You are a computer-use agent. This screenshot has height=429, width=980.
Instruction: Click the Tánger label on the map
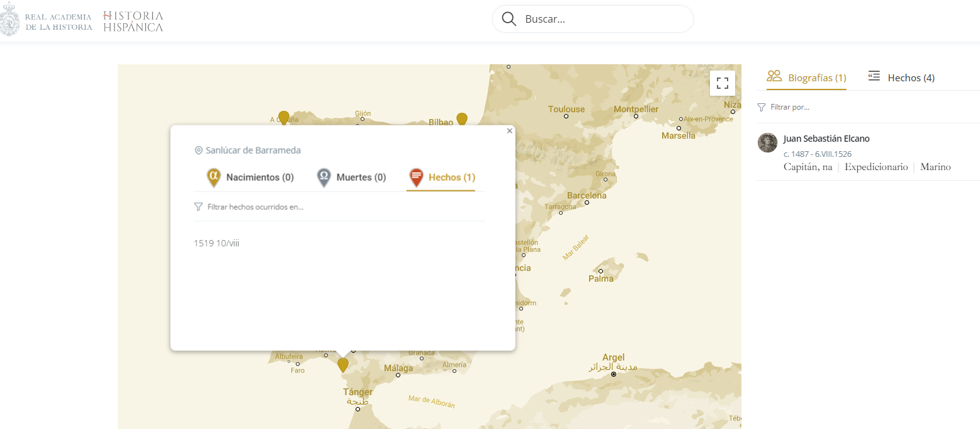(x=358, y=392)
